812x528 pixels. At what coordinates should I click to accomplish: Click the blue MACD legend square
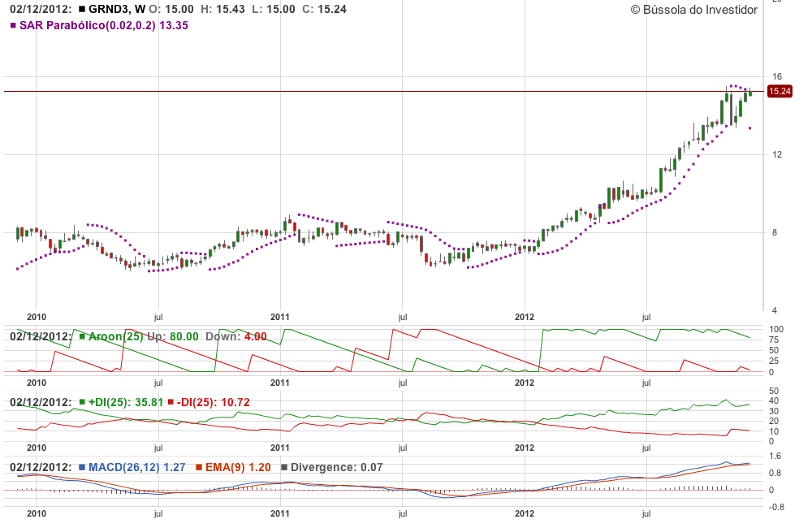click(82, 467)
